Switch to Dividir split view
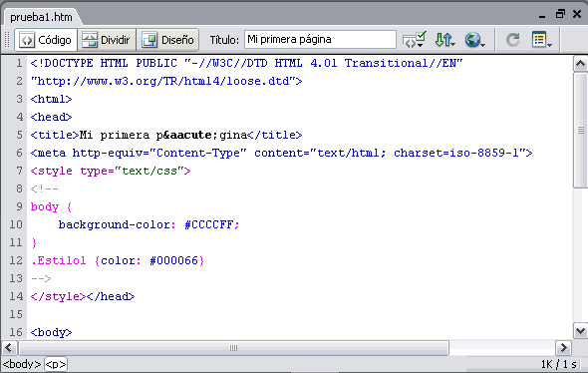 click(x=107, y=40)
